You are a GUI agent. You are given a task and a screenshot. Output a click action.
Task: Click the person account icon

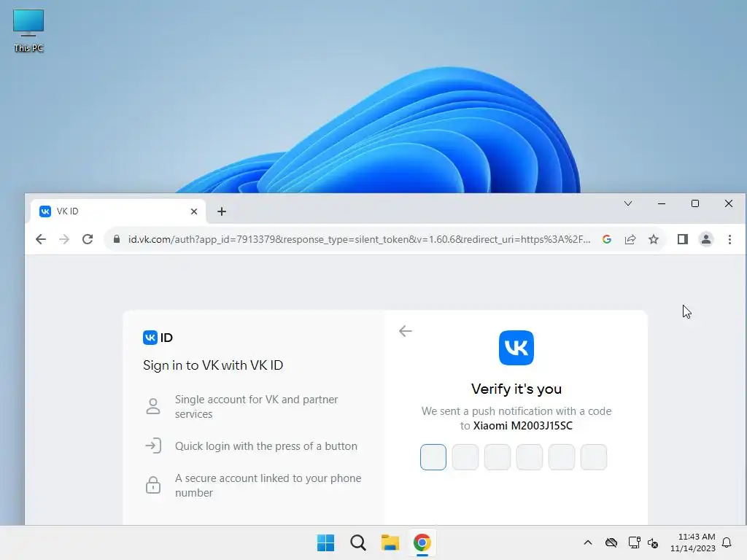pyautogui.click(x=153, y=406)
